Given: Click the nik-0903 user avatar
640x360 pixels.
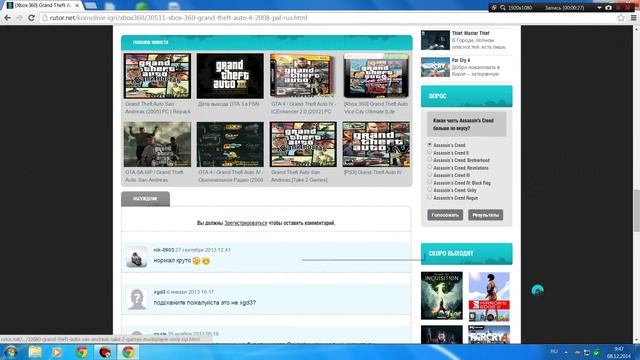Looking at the screenshot, I should [x=137, y=257].
